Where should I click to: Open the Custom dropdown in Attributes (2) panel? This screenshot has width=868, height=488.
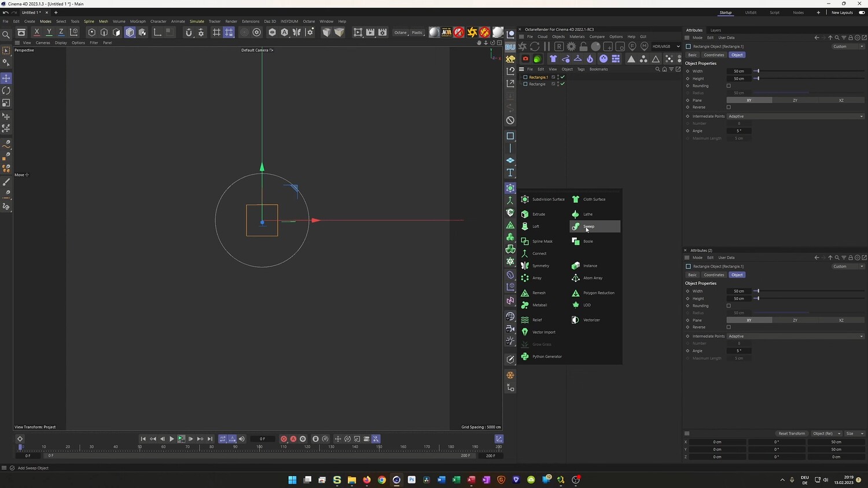[x=848, y=267]
